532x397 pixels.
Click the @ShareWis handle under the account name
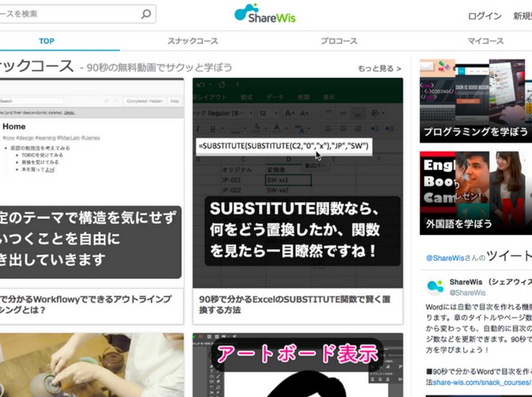(x=468, y=293)
